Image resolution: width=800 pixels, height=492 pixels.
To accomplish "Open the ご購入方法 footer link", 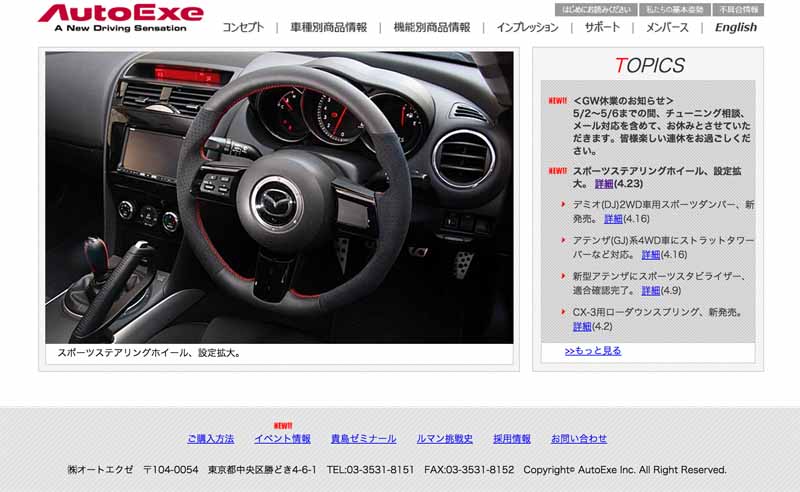I will (x=211, y=439).
